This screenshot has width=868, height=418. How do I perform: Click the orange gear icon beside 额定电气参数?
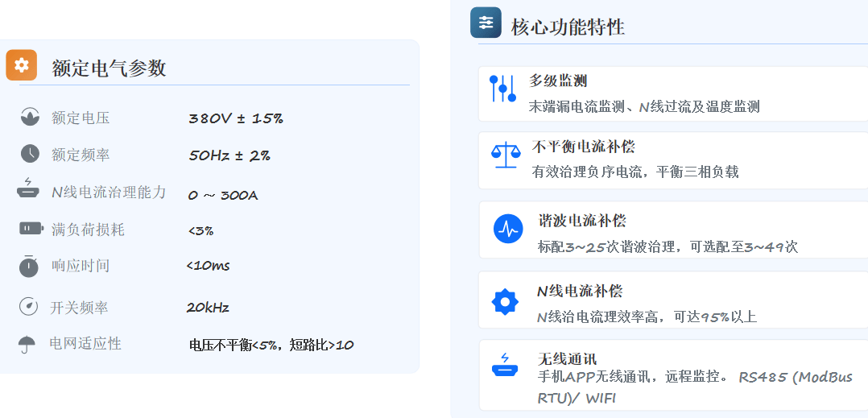pos(22,65)
